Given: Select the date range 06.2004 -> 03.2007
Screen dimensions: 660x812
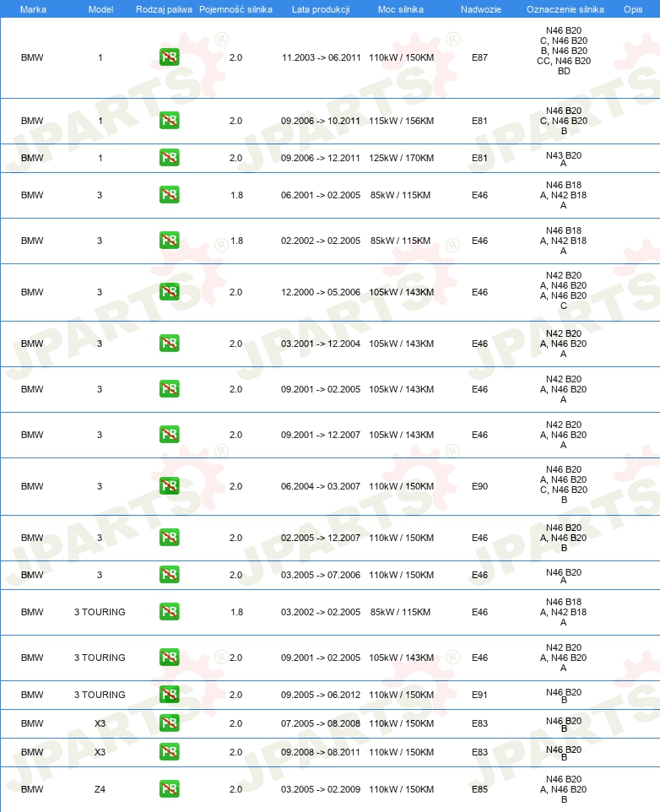Looking at the screenshot, I should [321, 486].
